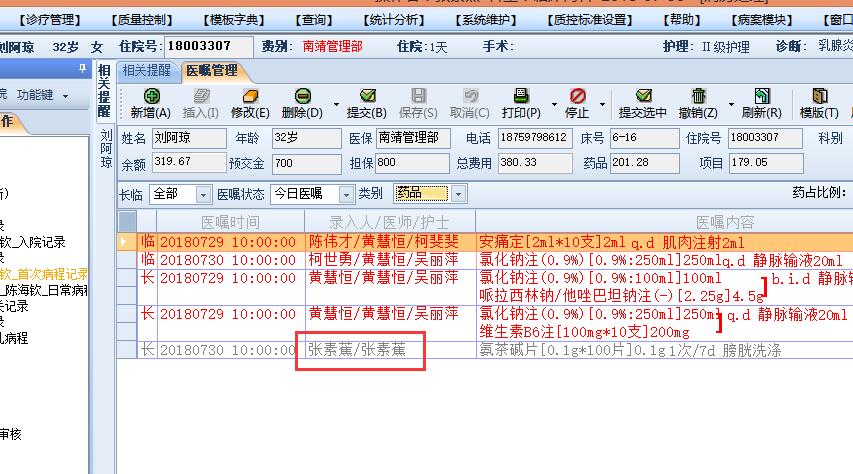Click the 修改(E) edit icon
Viewport: 853px width, 474px height.
250,96
